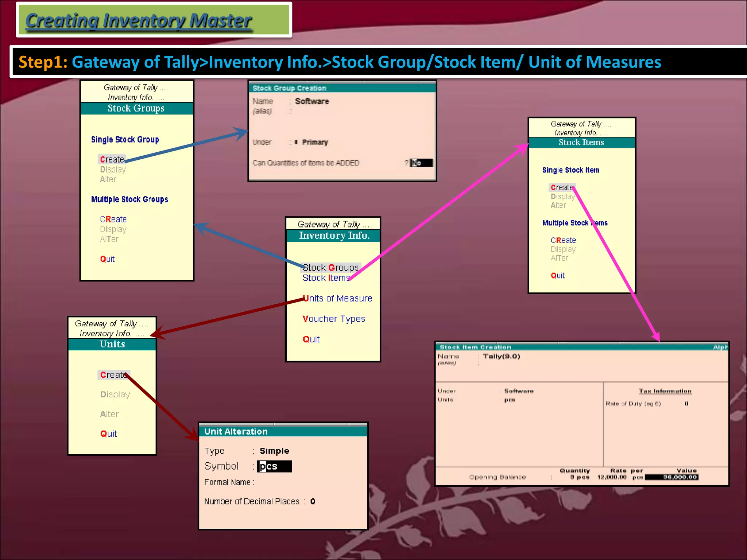Choose Alter under Single Stock Item
Viewport: 747px width, 560px height.
pyautogui.click(x=558, y=205)
